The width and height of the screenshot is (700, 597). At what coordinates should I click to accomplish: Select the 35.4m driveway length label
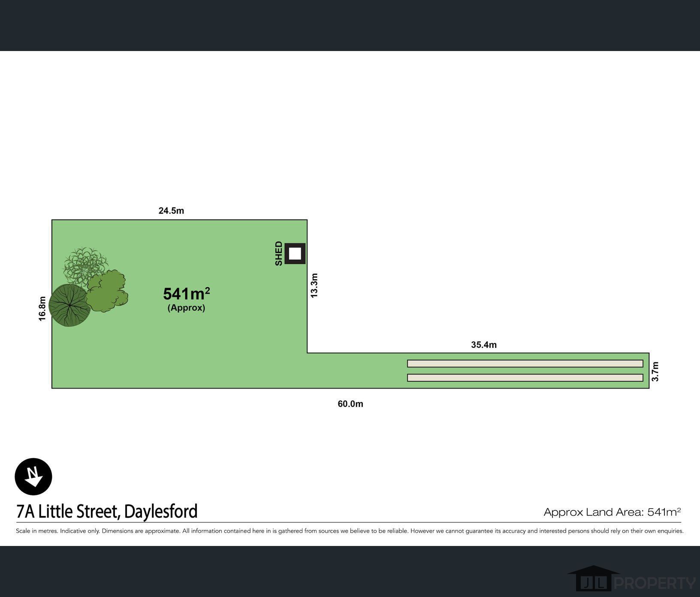[483, 345]
